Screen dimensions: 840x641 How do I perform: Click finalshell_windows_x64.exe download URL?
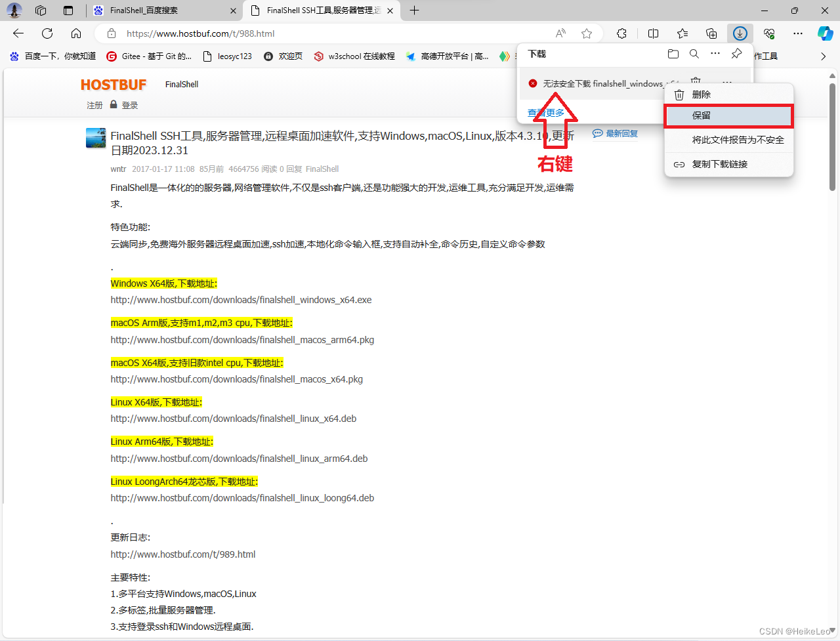241,300
